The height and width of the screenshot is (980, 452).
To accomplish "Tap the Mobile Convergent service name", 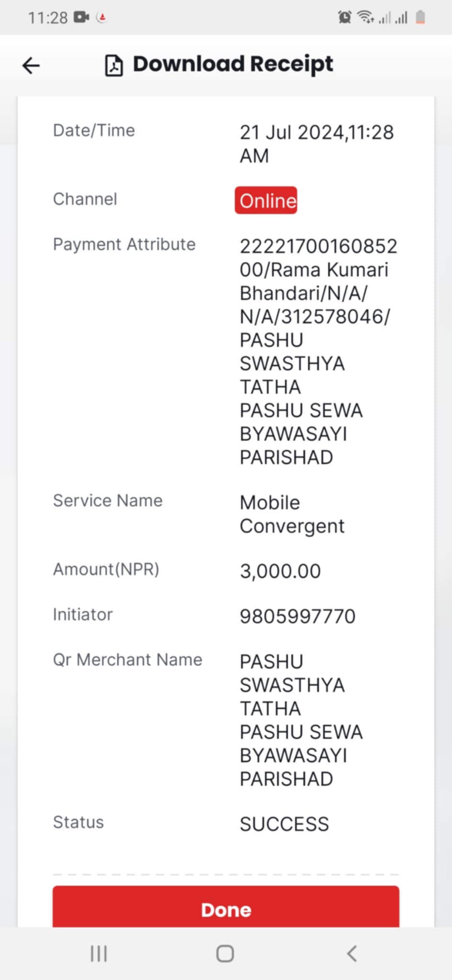I will (292, 514).
